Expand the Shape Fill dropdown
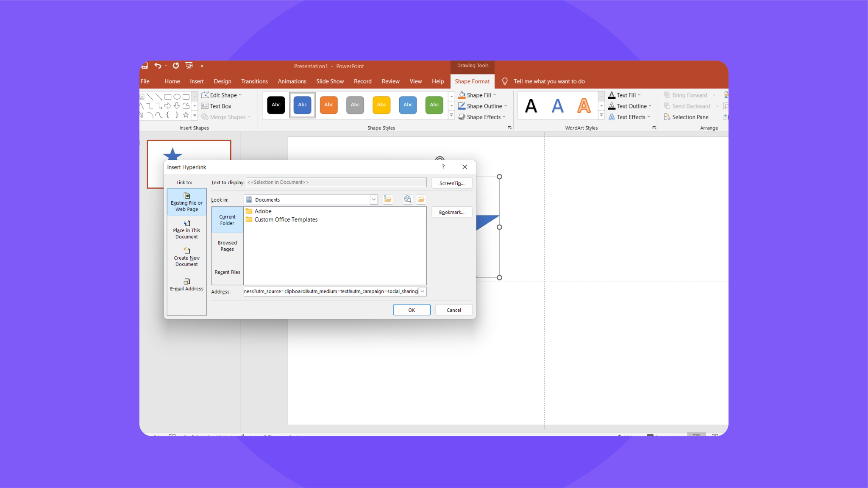 (495, 95)
